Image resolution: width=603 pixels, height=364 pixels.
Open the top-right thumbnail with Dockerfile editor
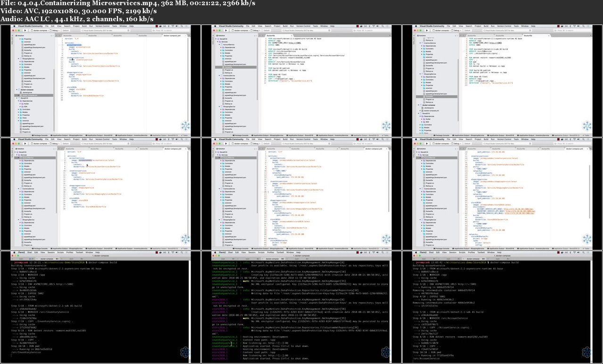502,81
